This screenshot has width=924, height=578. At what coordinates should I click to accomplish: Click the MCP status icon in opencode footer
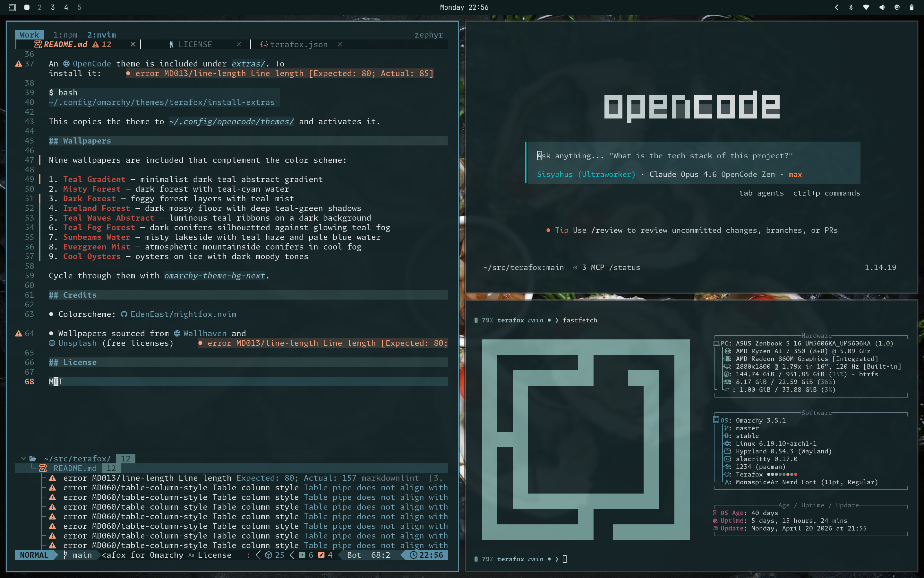pyautogui.click(x=575, y=267)
